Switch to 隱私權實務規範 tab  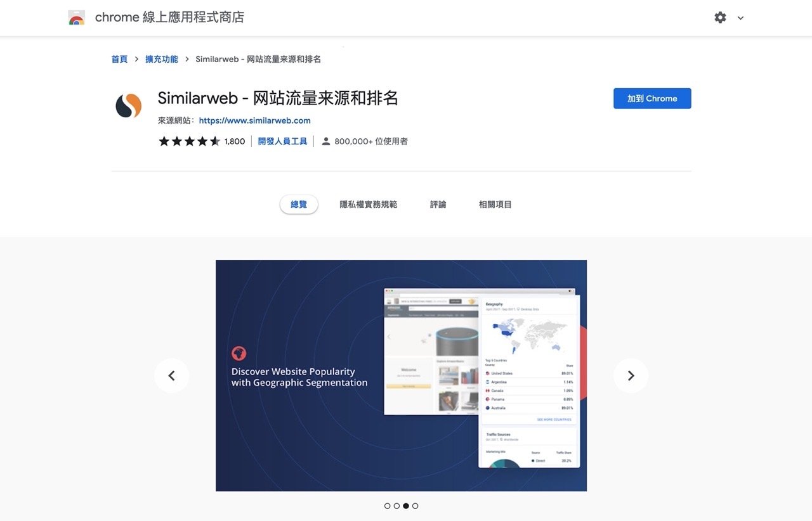[x=369, y=204]
